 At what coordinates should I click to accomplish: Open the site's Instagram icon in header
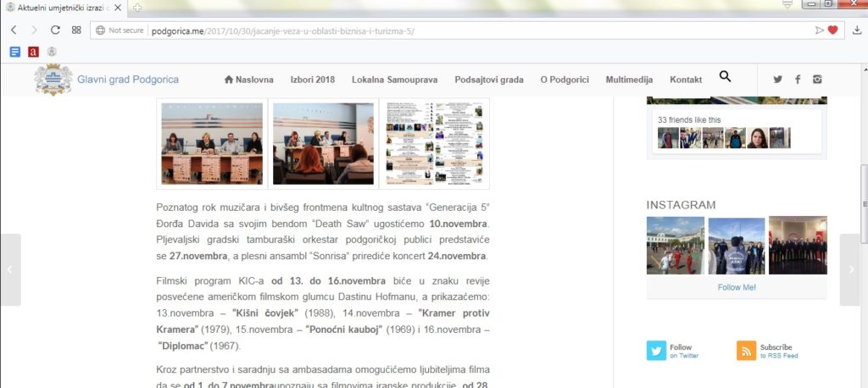tap(817, 79)
